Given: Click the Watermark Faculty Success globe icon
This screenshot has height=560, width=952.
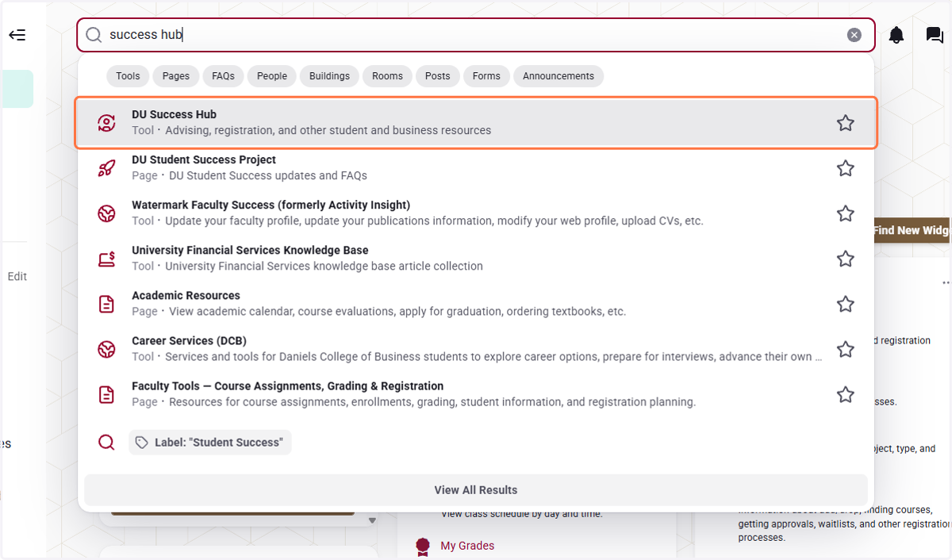Looking at the screenshot, I should (106, 213).
